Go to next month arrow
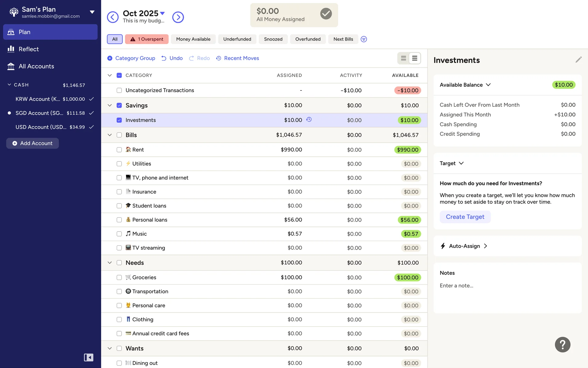The image size is (588, 368). (178, 17)
